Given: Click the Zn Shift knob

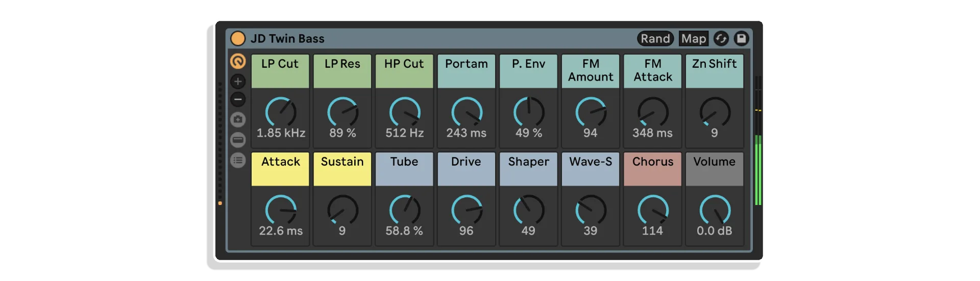Looking at the screenshot, I should click(x=715, y=112).
